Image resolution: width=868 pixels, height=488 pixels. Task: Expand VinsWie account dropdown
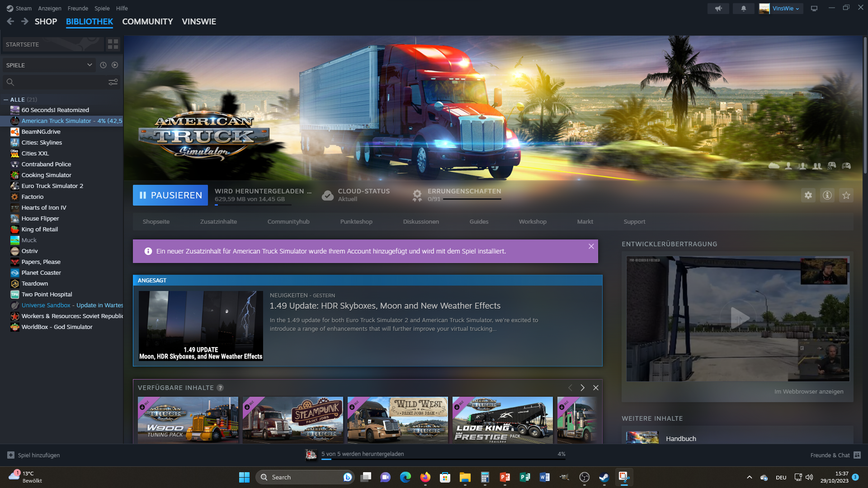pyautogui.click(x=781, y=8)
